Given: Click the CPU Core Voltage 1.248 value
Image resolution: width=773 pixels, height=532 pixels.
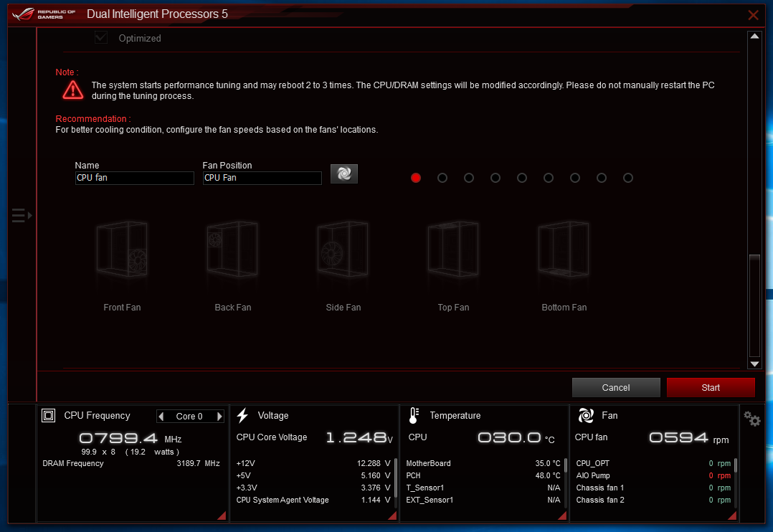Looking at the screenshot, I should [359, 437].
